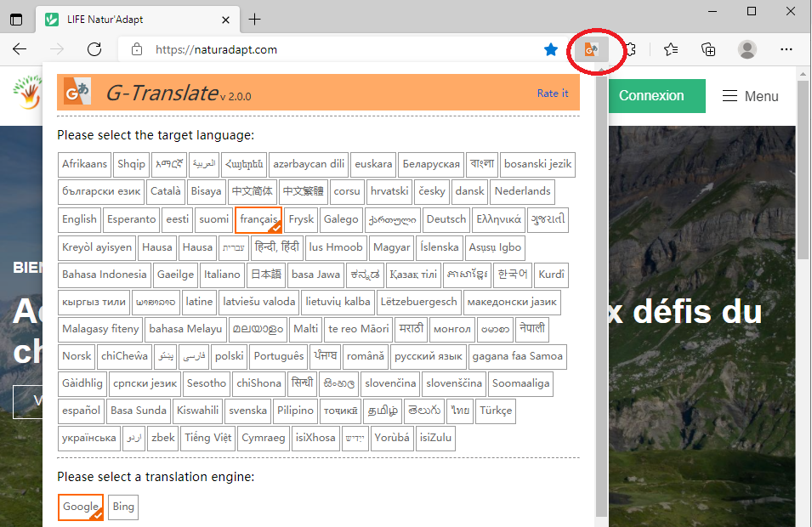Pick the Norsk language option

click(77, 356)
